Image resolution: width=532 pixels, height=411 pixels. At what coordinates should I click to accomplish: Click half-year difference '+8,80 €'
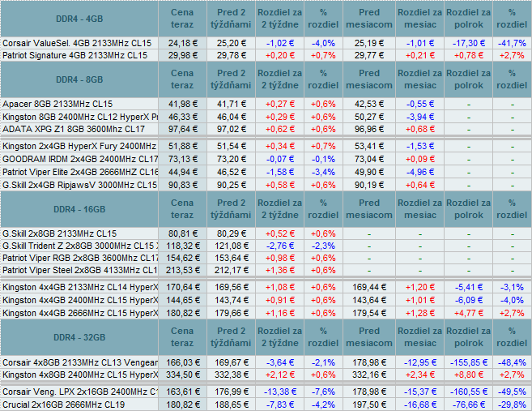pyautogui.click(x=469, y=375)
